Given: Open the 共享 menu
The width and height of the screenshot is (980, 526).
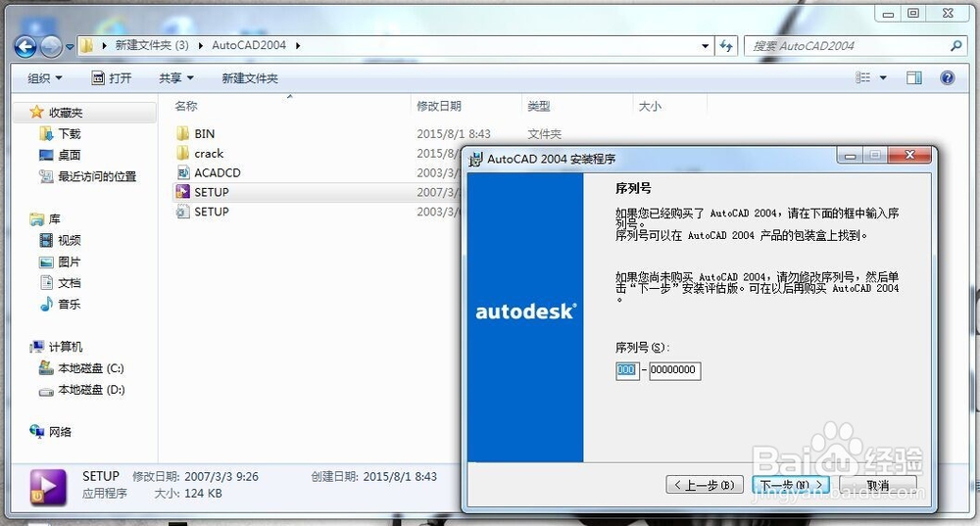Looking at the screenshot, I should coord(175,78).
